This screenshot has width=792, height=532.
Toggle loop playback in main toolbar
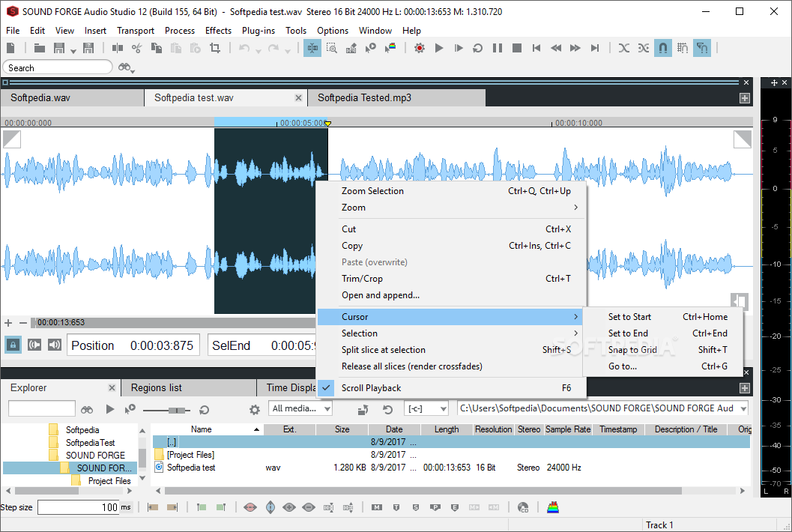point(478,48)
